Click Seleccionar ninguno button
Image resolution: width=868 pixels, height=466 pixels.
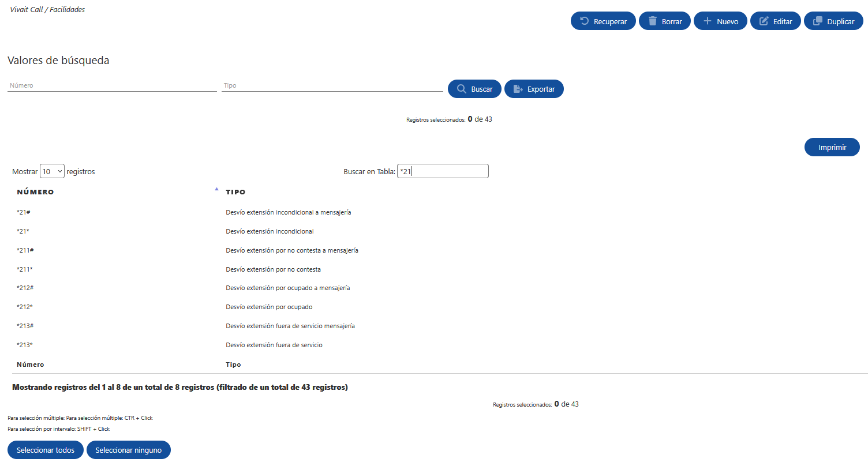point(129,450)
